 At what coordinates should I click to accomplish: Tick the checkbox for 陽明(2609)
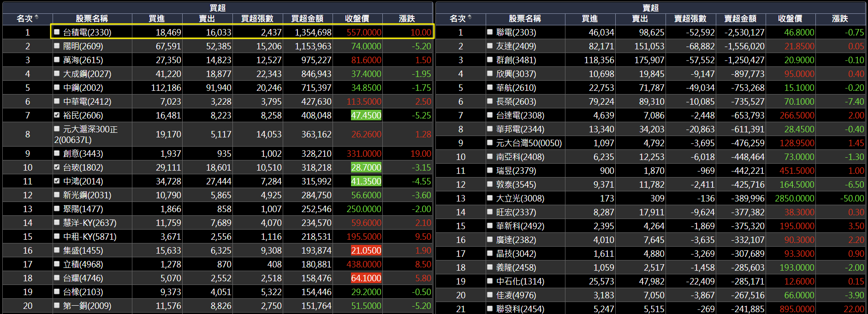pos(57,46)
